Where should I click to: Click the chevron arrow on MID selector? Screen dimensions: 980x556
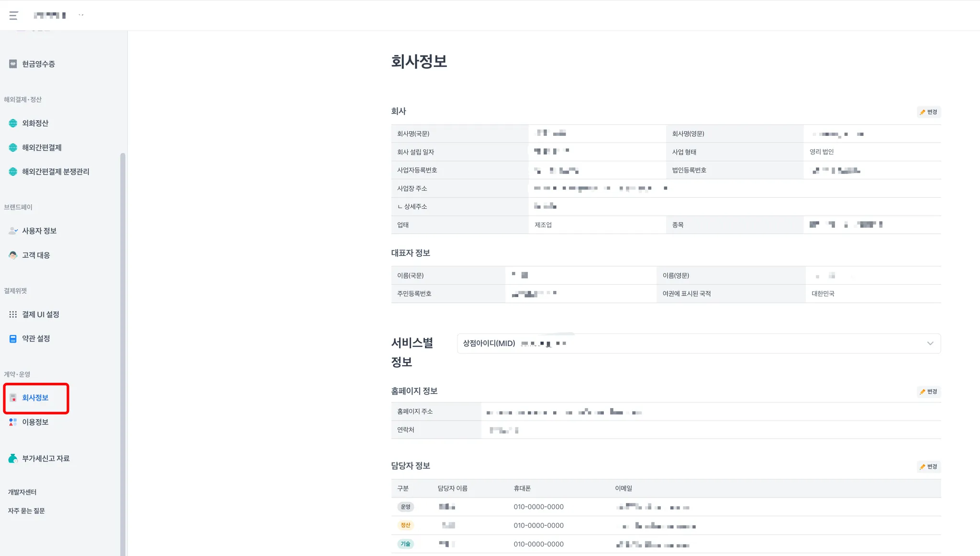(930, 344)
